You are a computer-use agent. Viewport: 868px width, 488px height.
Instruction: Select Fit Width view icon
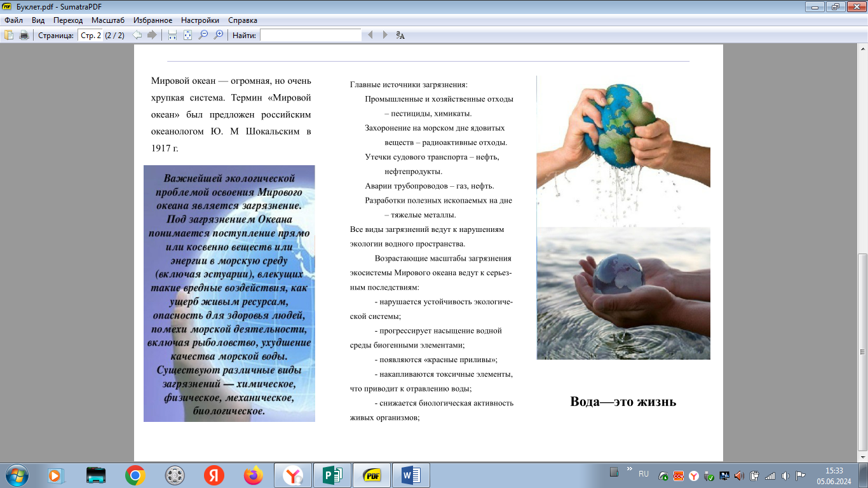click(172, 35)
